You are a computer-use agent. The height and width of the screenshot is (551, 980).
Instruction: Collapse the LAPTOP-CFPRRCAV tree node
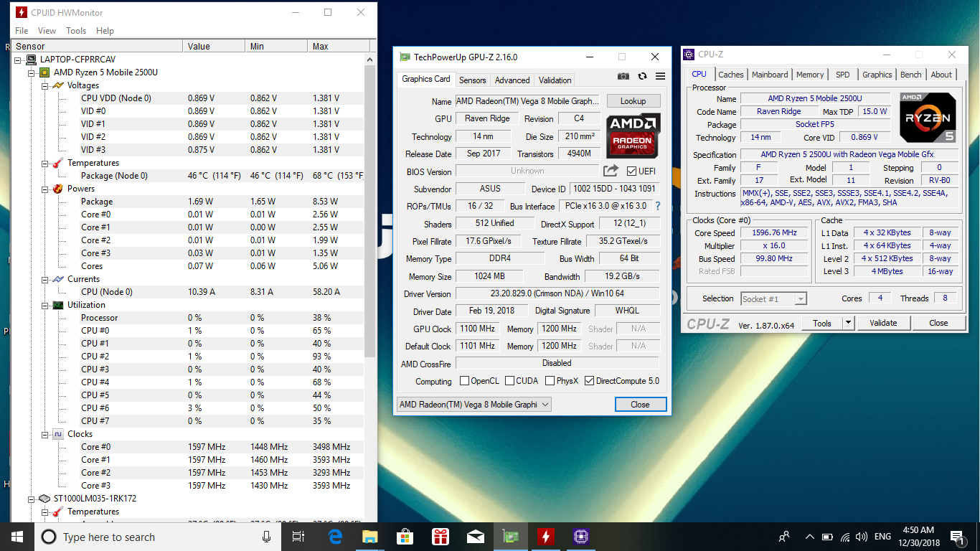pyautogui.click(x=18, y=60)
